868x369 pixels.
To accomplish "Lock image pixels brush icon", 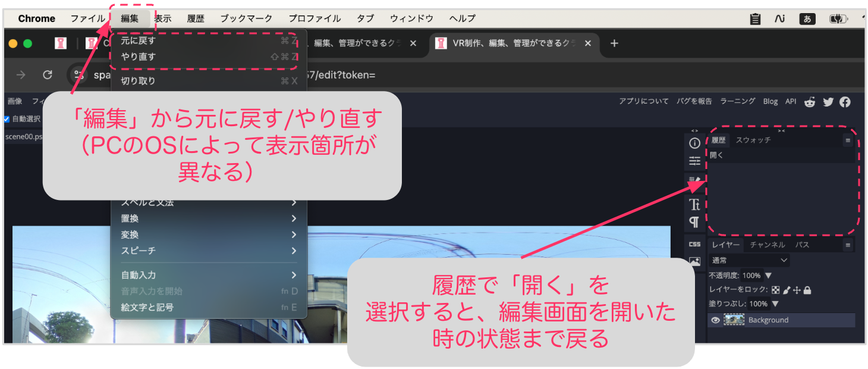I will (x=787, y=290).
